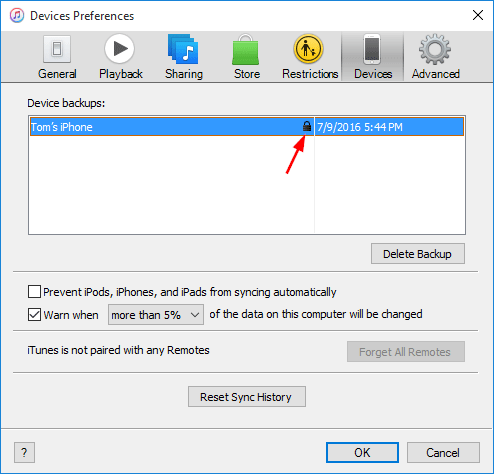494x474 pixels.
Task: Click the 7/9/2016 5:44 PM backup date
Action: tap(360, 127)
